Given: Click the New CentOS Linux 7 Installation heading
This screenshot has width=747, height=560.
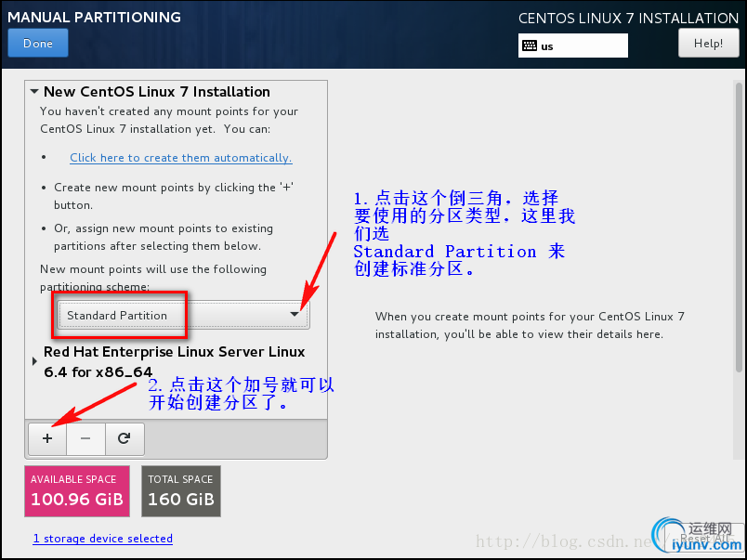Looking at the screenshot, I should (x=157, y=91).
